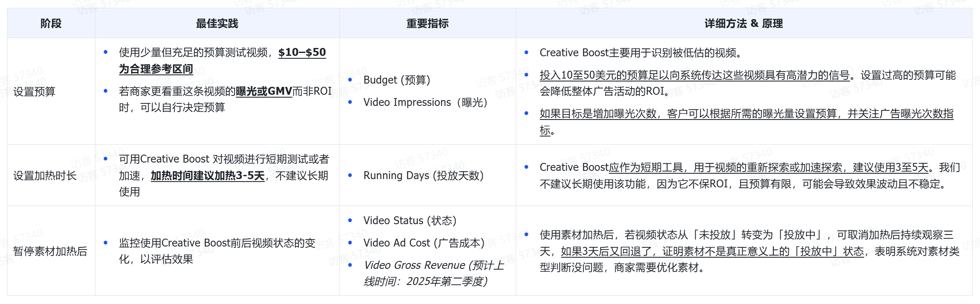Click the underlined 应作为短期工具 sentence
This screenshot has width=980, height=304.
[769, 167]
